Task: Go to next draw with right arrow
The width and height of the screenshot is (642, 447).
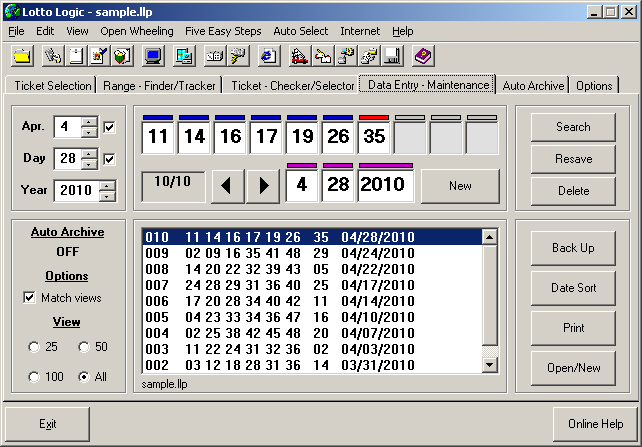Action: pyautogui.click(x=263, y=186)
